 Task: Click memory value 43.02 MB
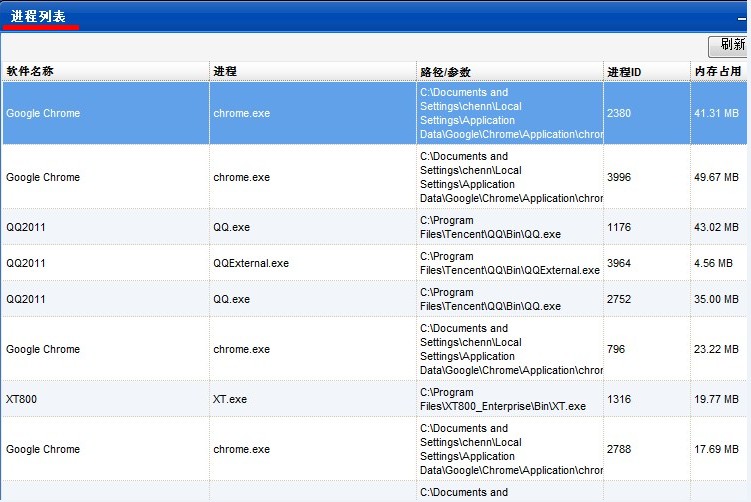click(x=717, y=227)
